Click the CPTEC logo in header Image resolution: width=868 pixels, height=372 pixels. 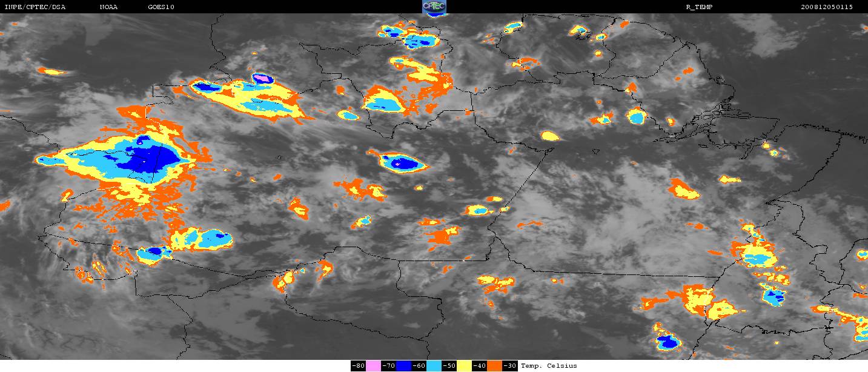[x=434, y=7]
